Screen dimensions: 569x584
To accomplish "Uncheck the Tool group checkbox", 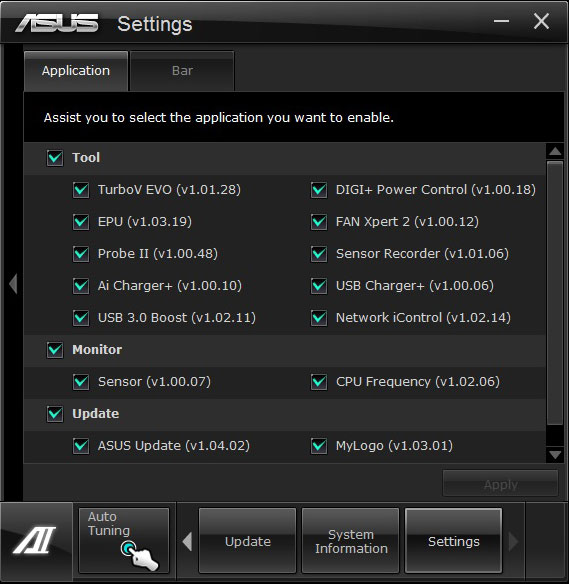I will click(55, 158).
